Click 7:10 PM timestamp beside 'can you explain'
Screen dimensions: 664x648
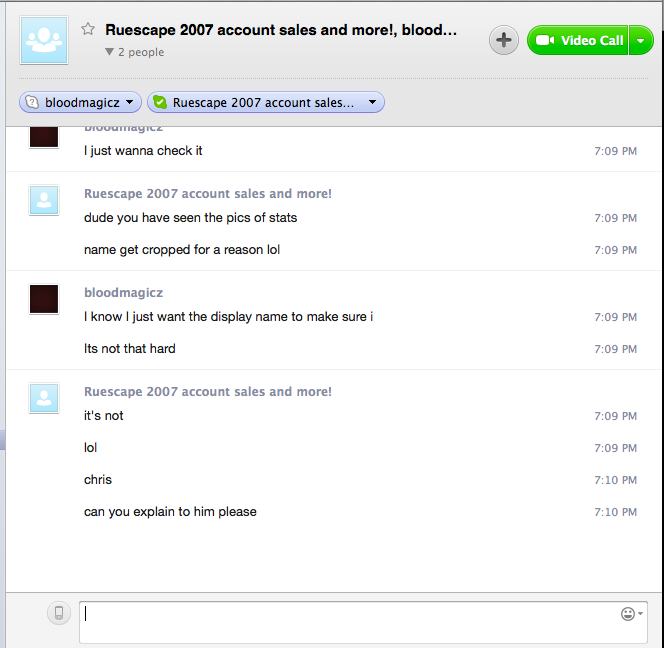[615, 512]
